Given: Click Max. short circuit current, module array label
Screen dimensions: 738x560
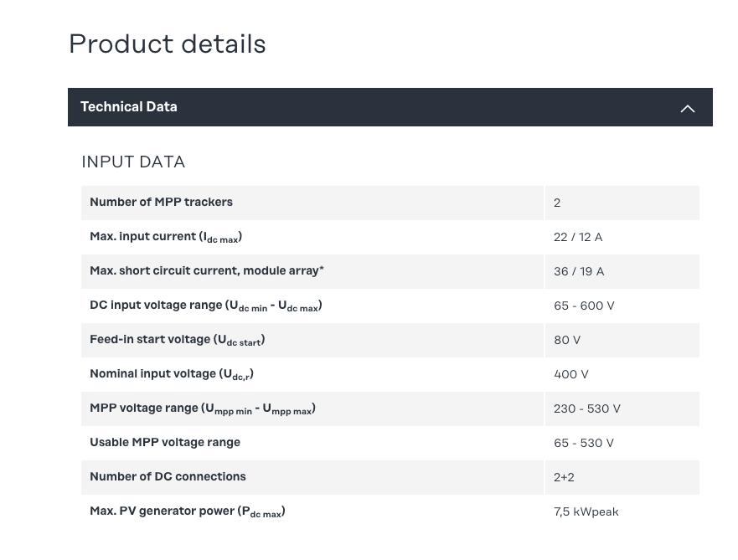Looking at the screenshot, I should [207, 271].
